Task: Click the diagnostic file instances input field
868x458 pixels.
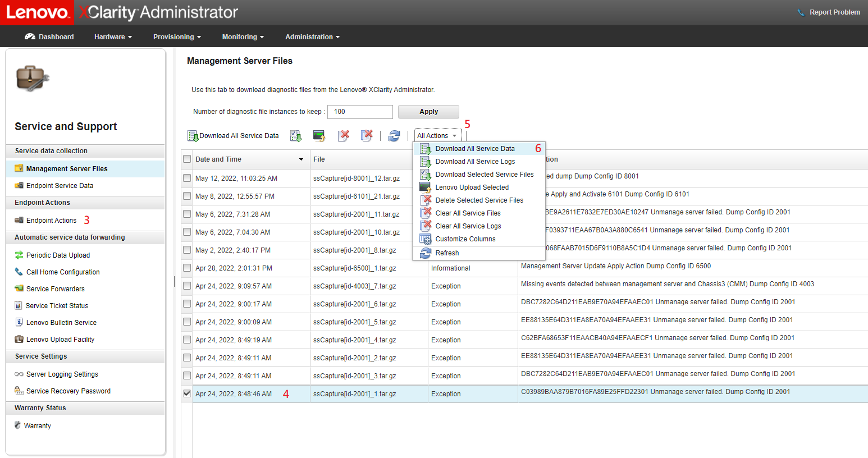Action: pos(360,112)
